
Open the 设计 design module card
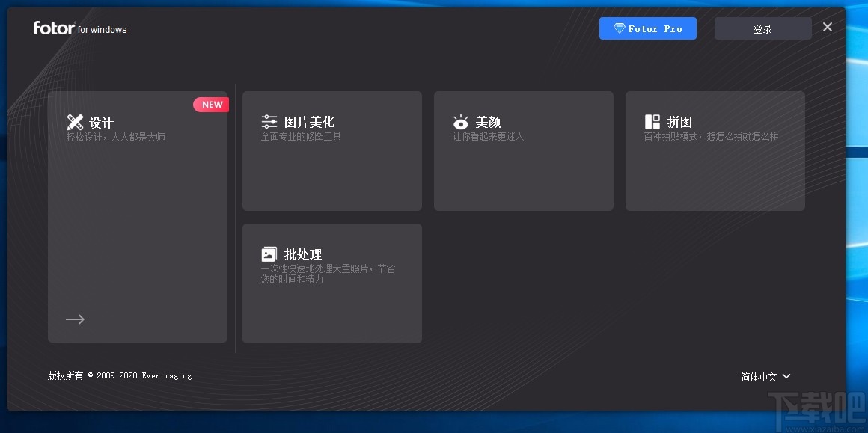click(138, 217)
